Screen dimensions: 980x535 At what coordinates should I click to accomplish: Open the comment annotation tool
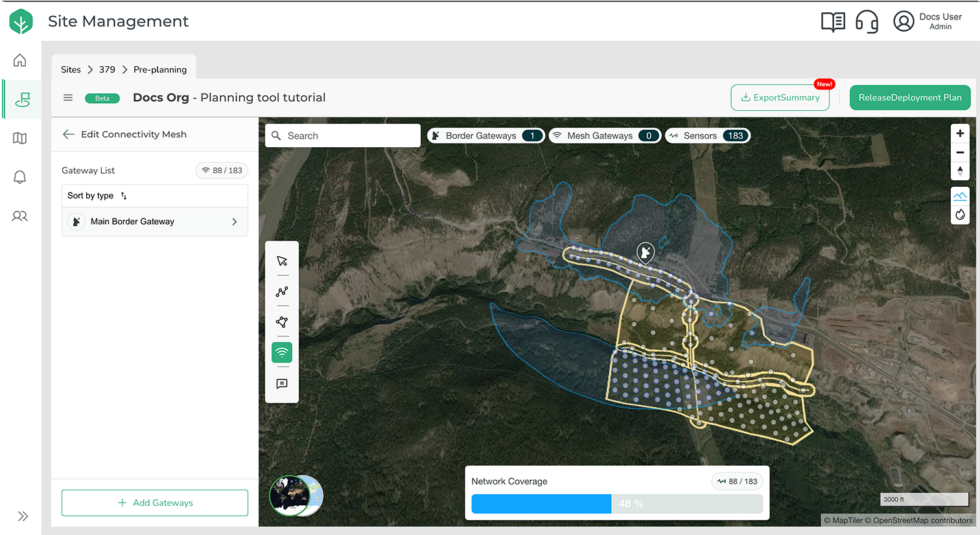coord(282,384)
